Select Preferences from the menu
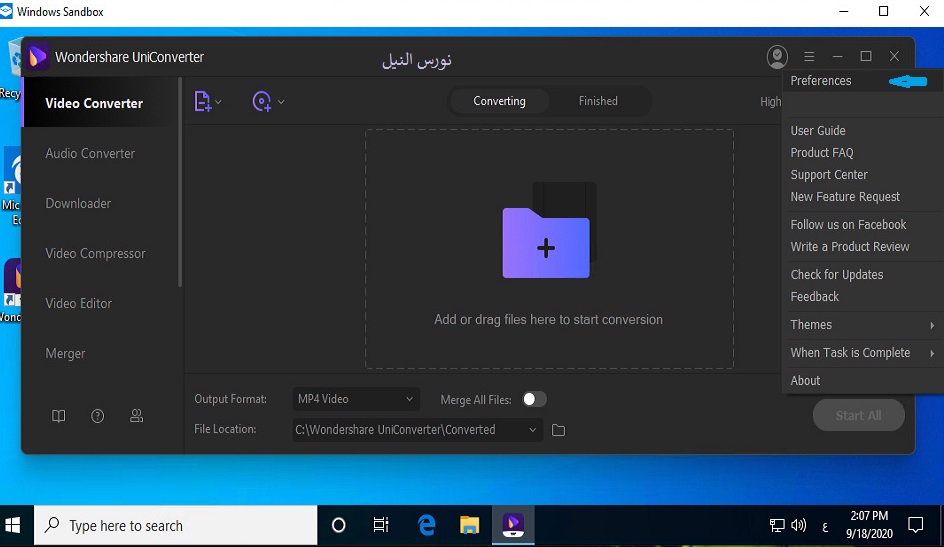 click(821, 81)
